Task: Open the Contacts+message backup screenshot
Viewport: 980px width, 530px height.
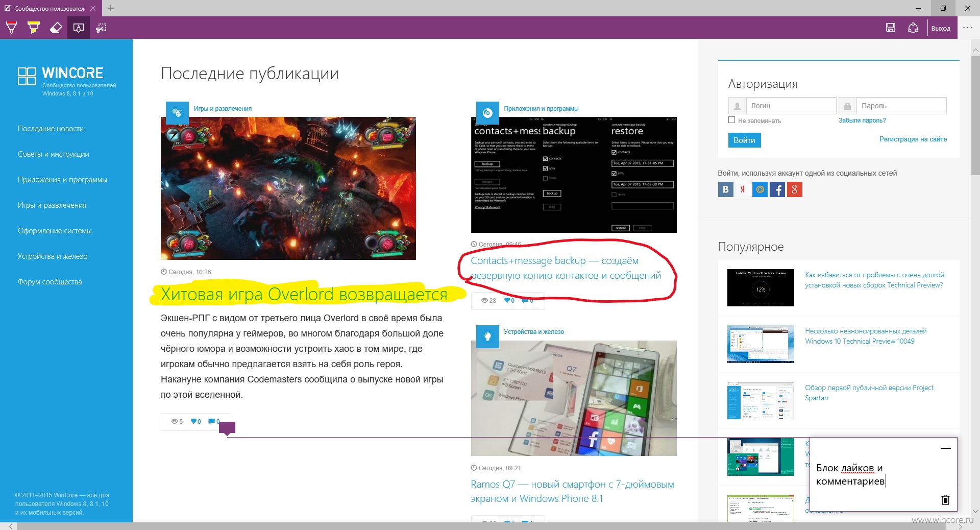Action: tap(574, 175)
